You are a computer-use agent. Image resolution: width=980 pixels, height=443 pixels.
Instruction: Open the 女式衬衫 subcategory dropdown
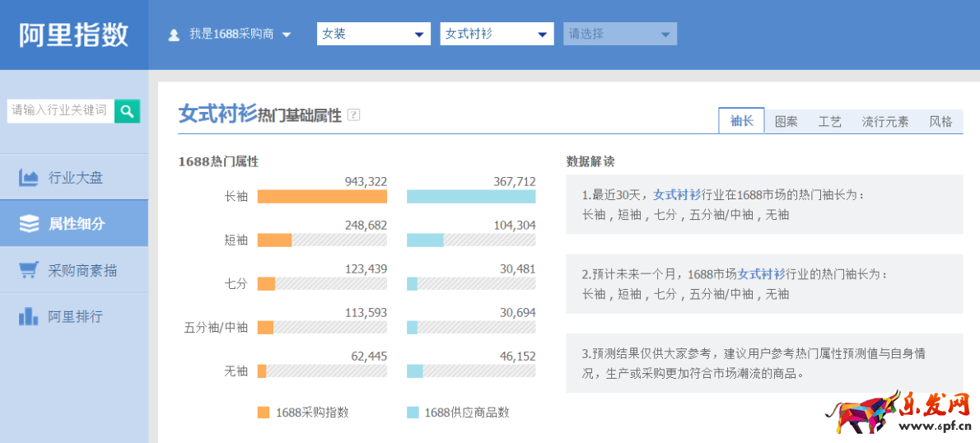pyautogui.click(x=497, y=34)
